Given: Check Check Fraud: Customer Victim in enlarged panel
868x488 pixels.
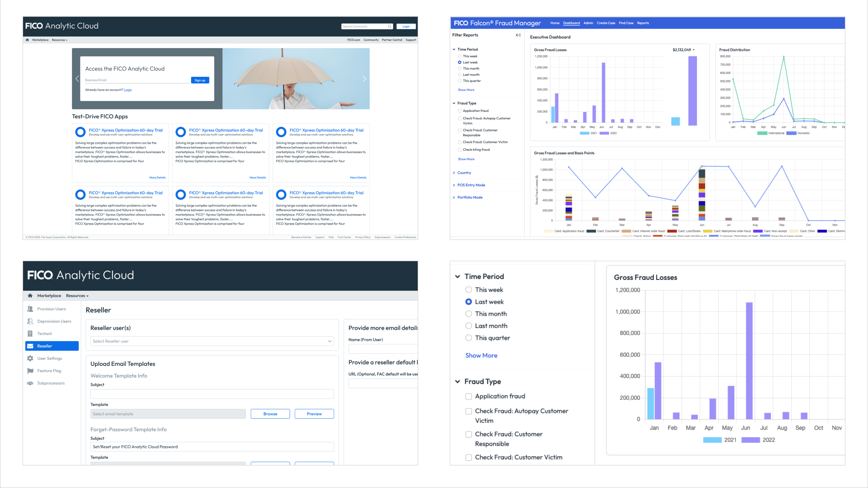Looking at the screenshot, I should [469, 457].
